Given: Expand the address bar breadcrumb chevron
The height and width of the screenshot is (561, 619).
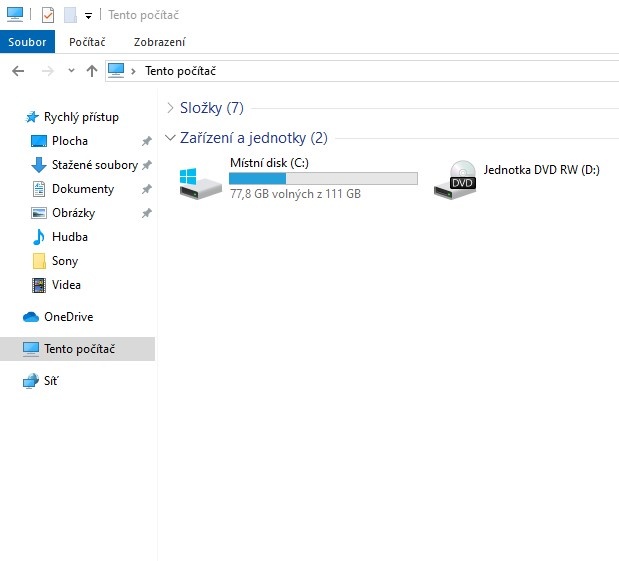Looking at the screenshot, I should click(x=133, y=71).
